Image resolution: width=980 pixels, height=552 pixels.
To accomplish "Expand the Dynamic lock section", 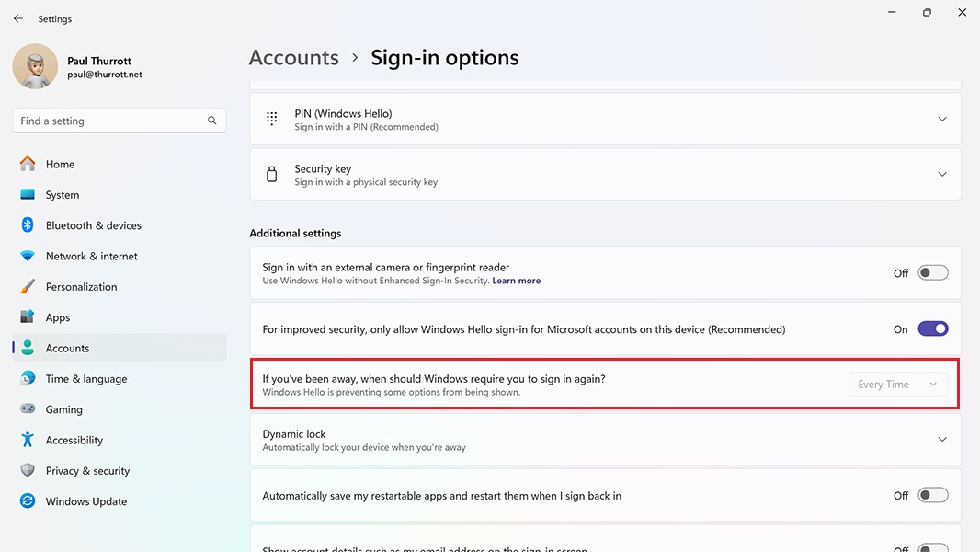I will pyautogui.click(x=941, y=440).
